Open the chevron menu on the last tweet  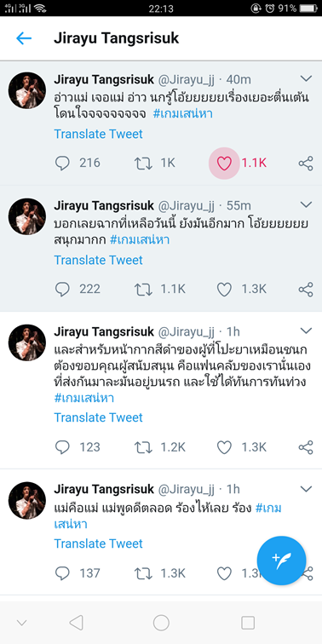[307, 488]
